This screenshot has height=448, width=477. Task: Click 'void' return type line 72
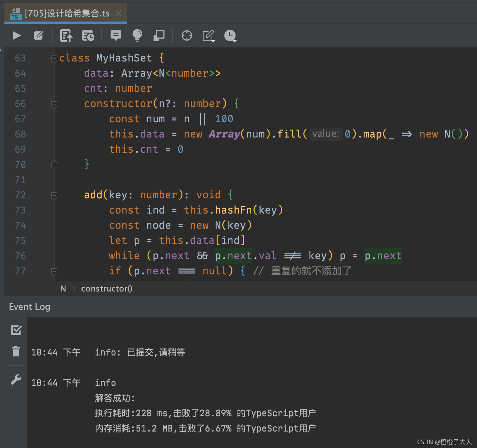click(208, 195)
